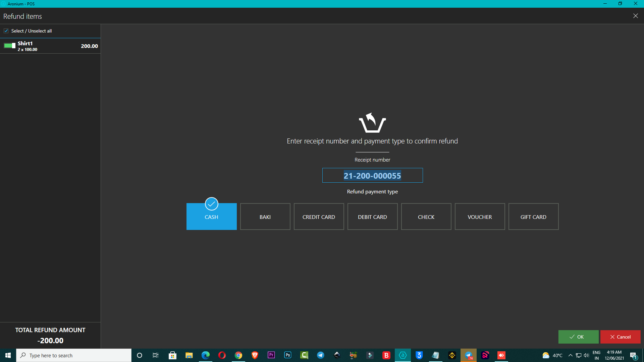Confirm refund with OK button
644x362 pixels.
coord(578,337)
